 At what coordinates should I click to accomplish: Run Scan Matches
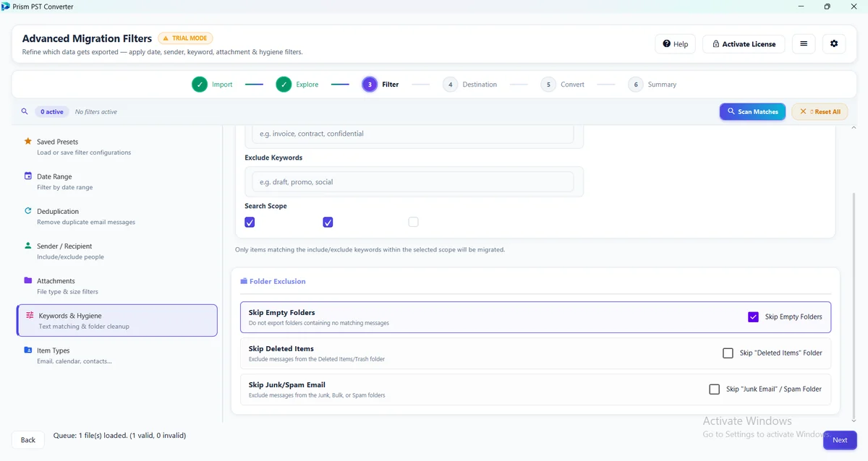pos(752,112)
